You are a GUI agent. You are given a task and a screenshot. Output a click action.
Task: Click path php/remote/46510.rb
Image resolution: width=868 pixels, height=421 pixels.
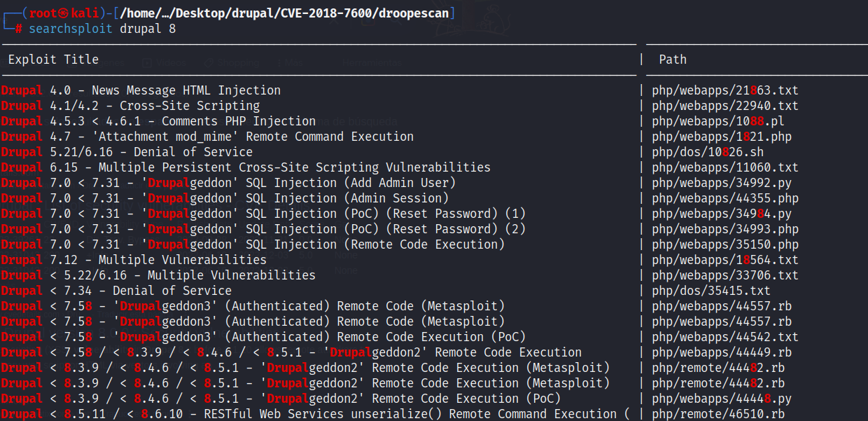coord(718,414)
